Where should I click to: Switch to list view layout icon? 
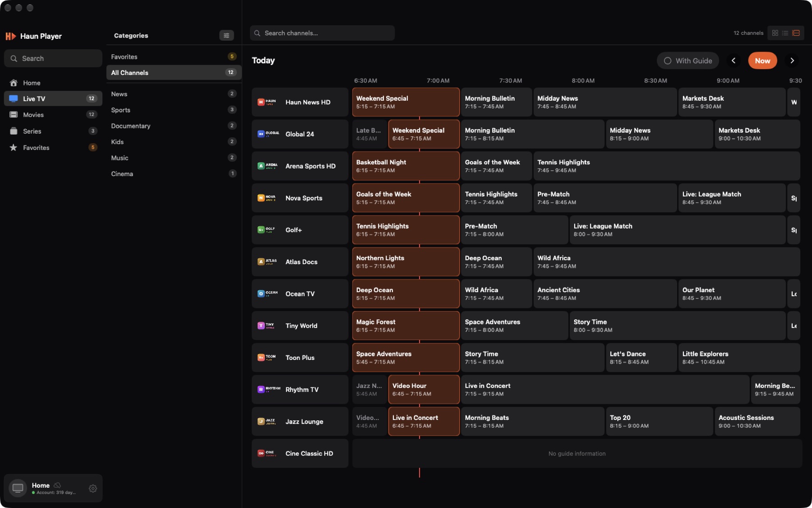click(x=785, y=33)
